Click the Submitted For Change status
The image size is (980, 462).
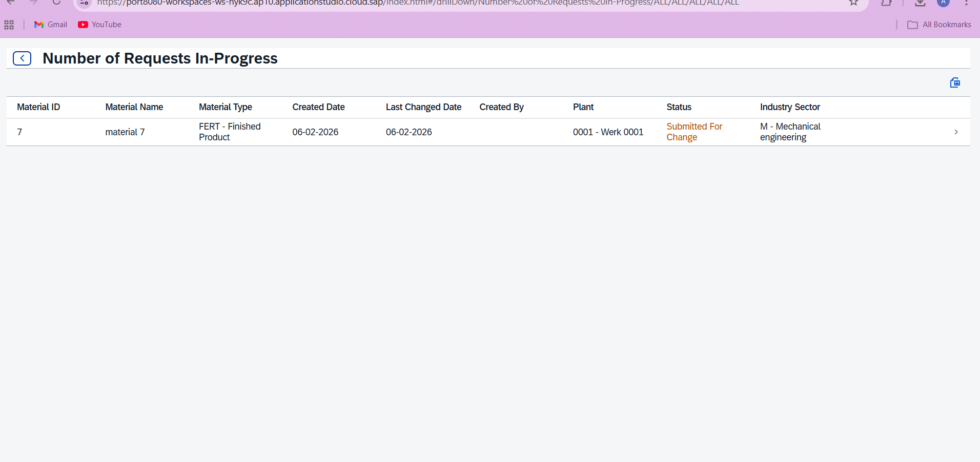[x=694, y=132]
